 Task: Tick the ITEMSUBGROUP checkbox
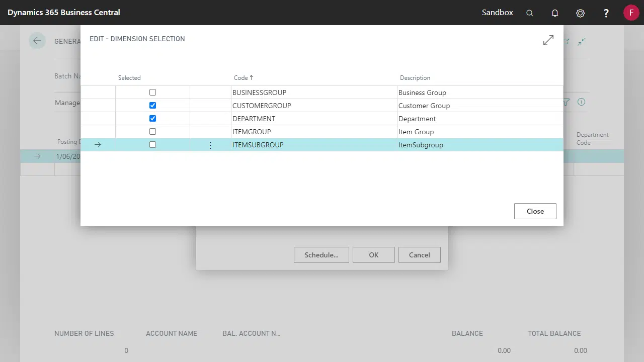[152, 145]
